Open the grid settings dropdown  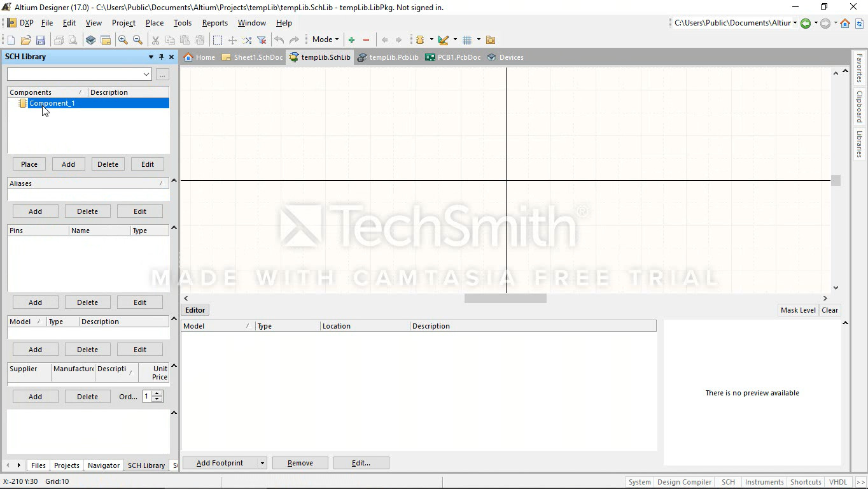coord(479,40)
